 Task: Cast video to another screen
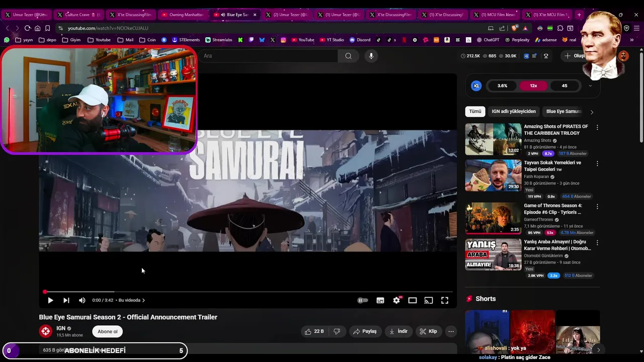tap(429, 300)
